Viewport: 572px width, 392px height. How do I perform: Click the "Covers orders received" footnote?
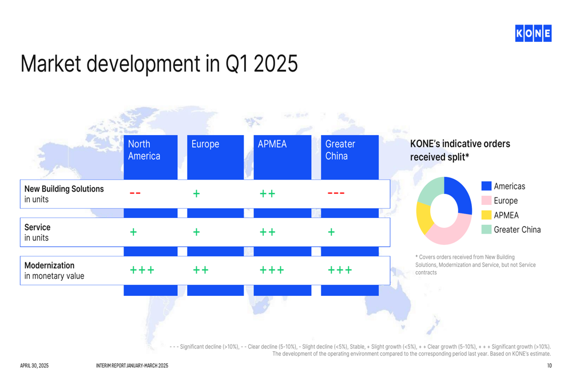[x=476, y=264]
